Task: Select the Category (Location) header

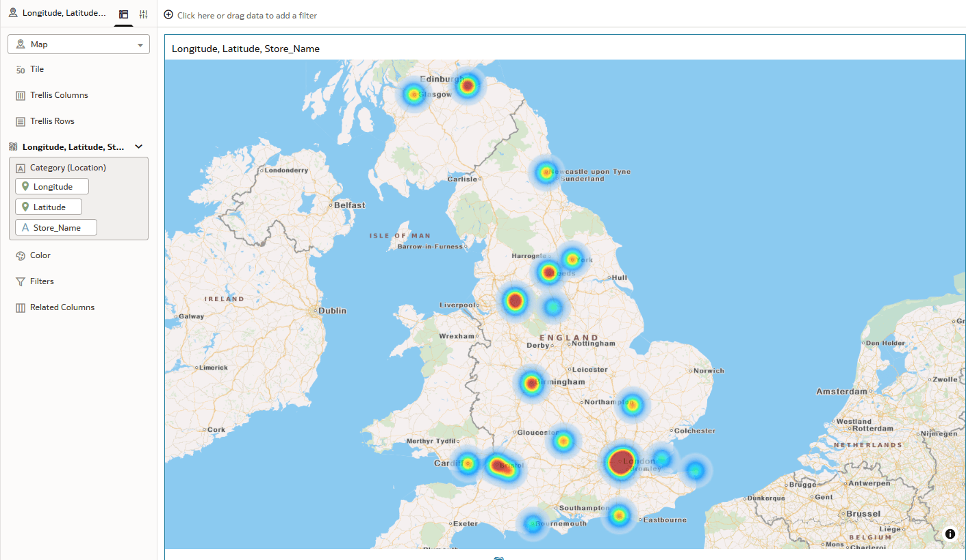Action: (x=68, y=168)
